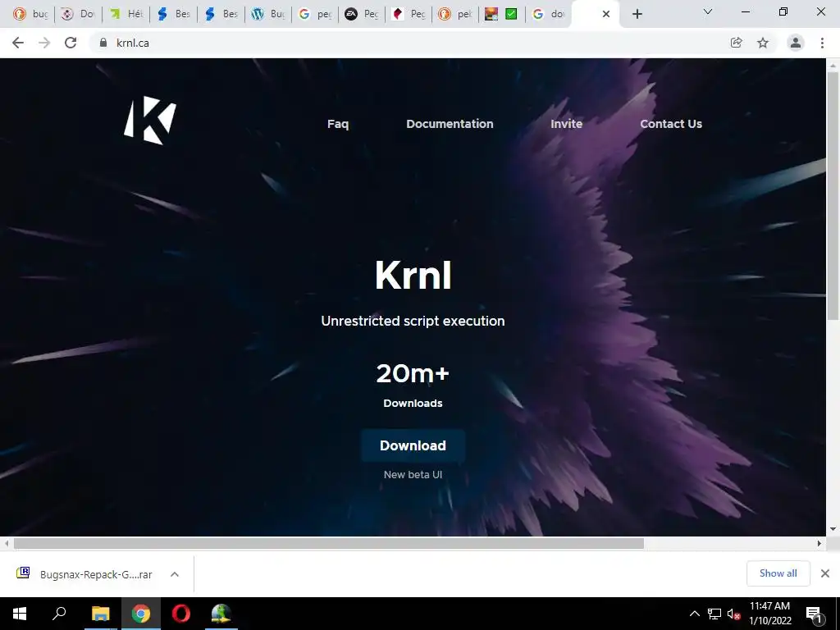The height and width of the screenshot is (630, 840).
Task: Go forward one page
Action: 44,43
